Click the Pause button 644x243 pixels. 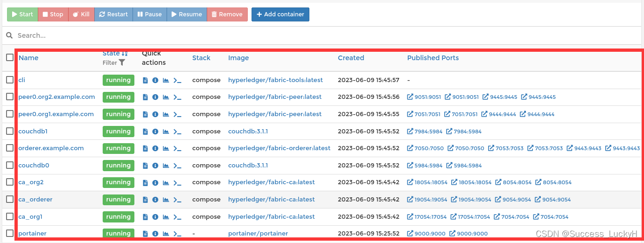(149, 14)
